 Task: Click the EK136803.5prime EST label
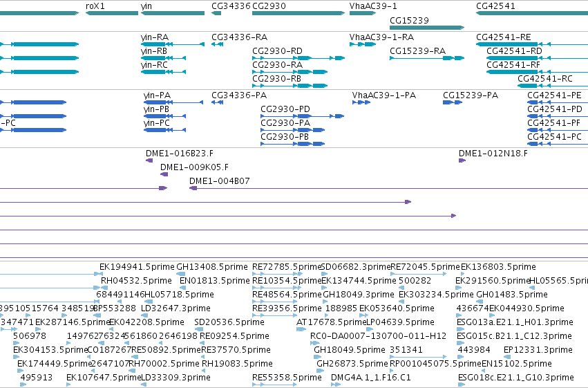pos(498,267)
